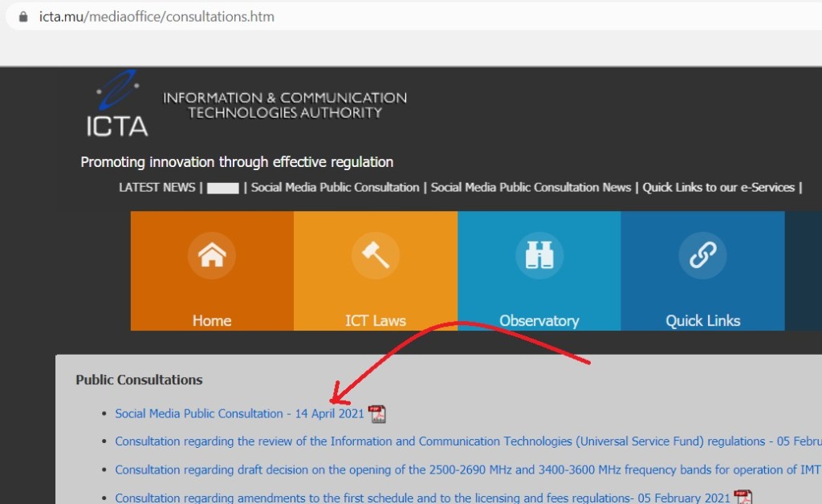Select the Quick Links menu label

tap(702, 320)
